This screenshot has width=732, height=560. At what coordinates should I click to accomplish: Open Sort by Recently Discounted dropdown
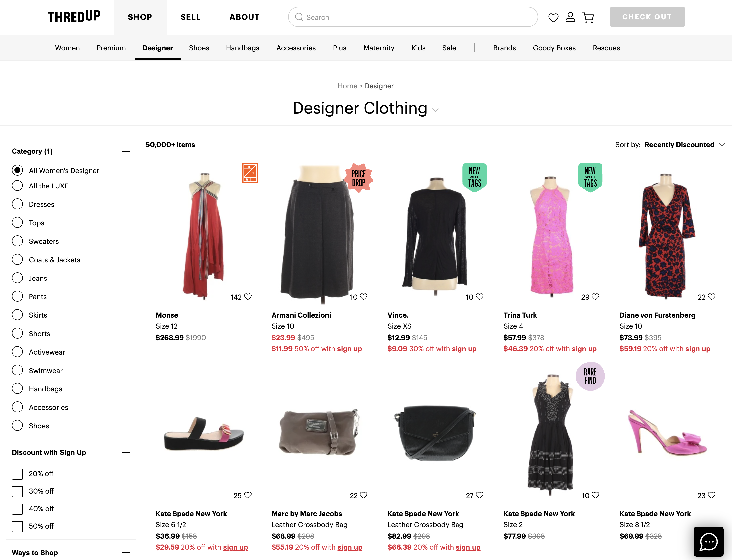coord(670,145)
